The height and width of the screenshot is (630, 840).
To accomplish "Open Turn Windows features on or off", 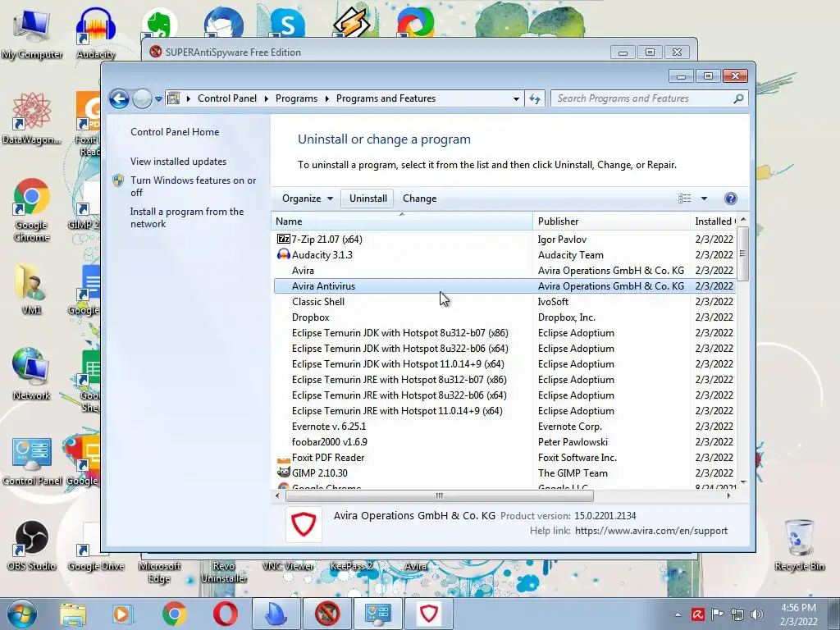I will pos(193,186).
